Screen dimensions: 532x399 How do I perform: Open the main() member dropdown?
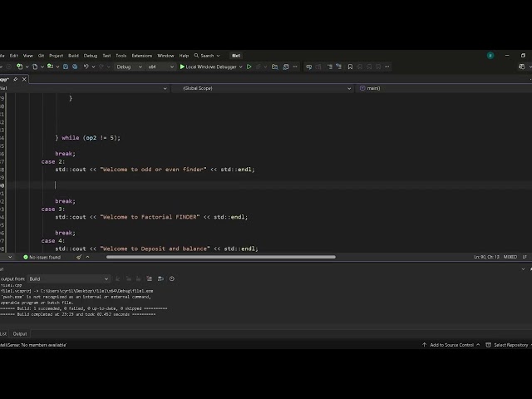444,88
